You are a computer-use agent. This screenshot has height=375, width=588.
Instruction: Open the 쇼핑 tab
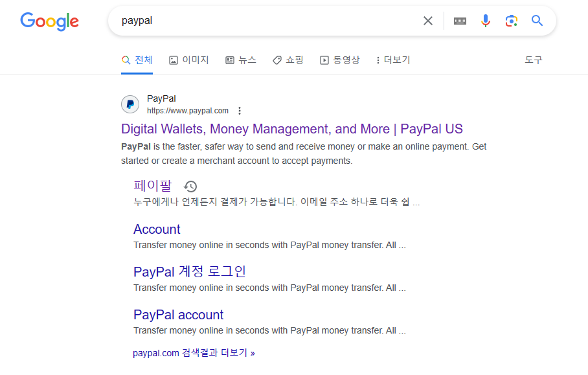(x=288, y=60)
